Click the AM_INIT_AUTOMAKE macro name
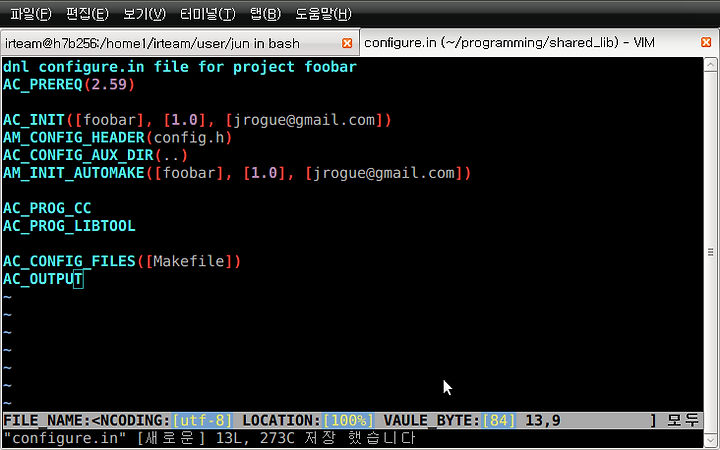720x450 pixels. tap(73, 173)
